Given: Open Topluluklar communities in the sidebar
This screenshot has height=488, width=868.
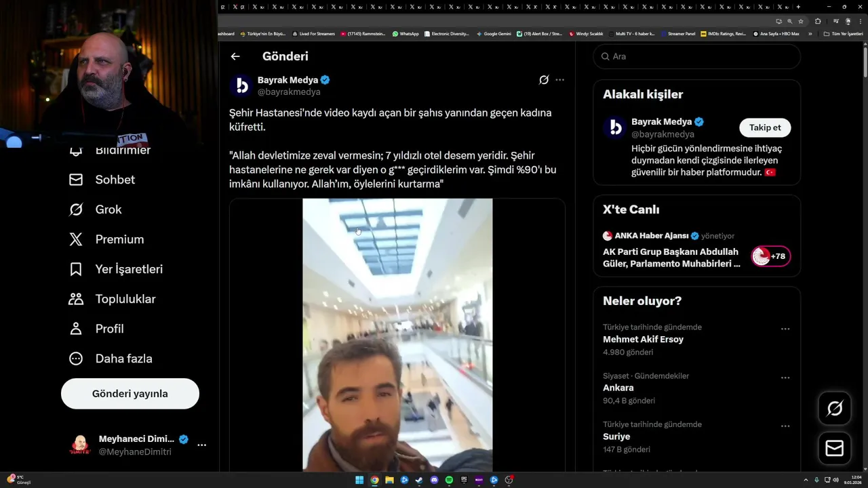Looking at the screenshot, I should (x=112, y=299).
